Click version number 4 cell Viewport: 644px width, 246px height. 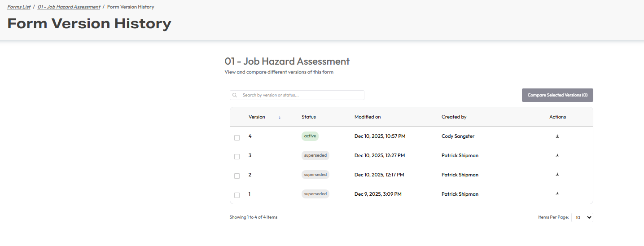tap(250, 136)
